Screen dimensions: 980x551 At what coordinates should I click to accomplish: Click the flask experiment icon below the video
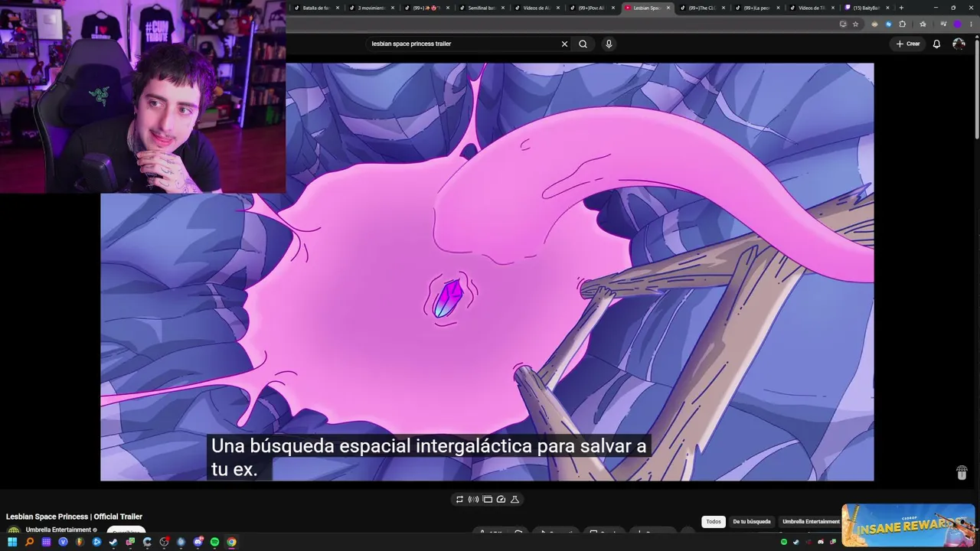[514, 499]
